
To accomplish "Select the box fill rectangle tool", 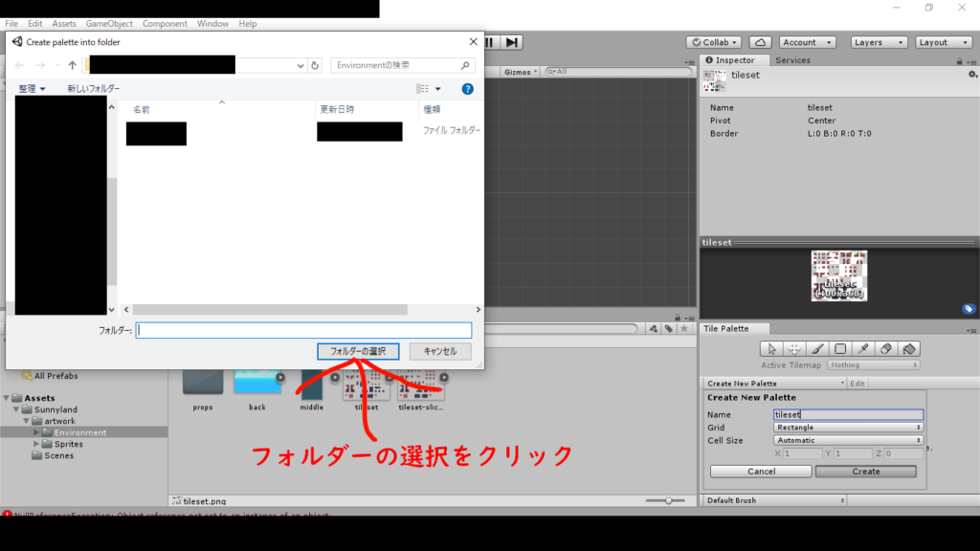I will click(x=840, y=349).
